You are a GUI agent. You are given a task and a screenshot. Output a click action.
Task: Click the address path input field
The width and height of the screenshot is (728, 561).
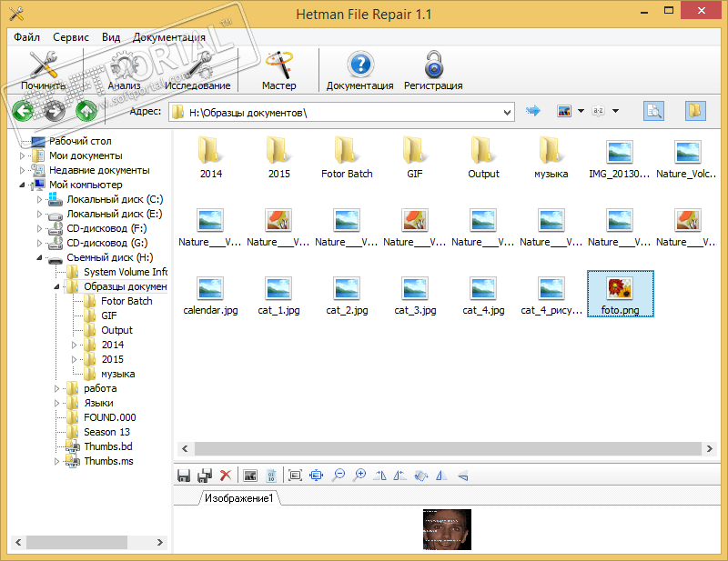341,113
